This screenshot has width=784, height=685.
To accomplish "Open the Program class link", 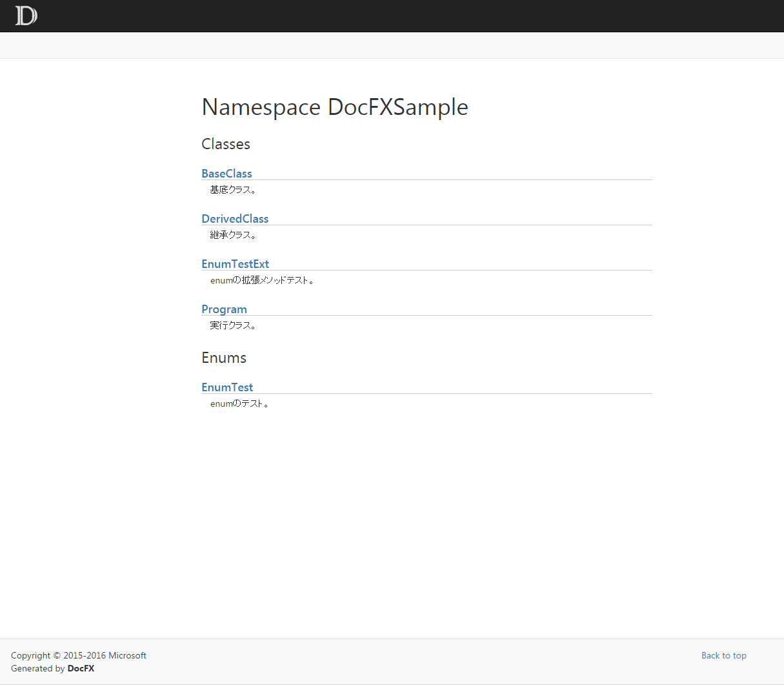I will pos(224,309).
